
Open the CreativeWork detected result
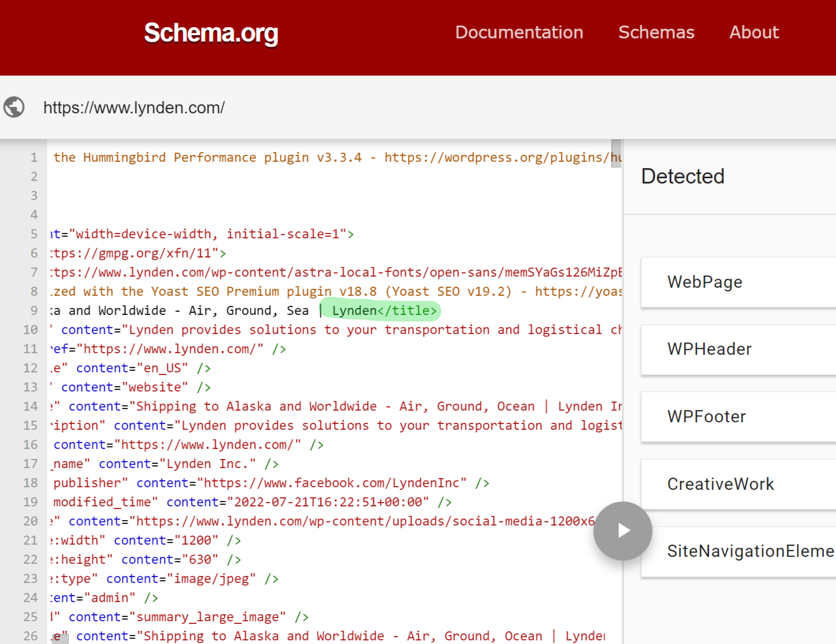(737, 484)
